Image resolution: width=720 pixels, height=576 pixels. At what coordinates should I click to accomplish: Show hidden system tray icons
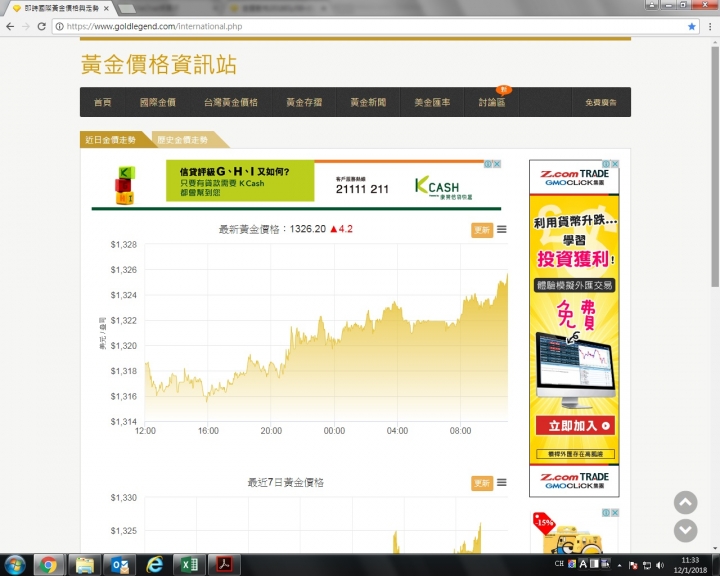coord(619,565)
